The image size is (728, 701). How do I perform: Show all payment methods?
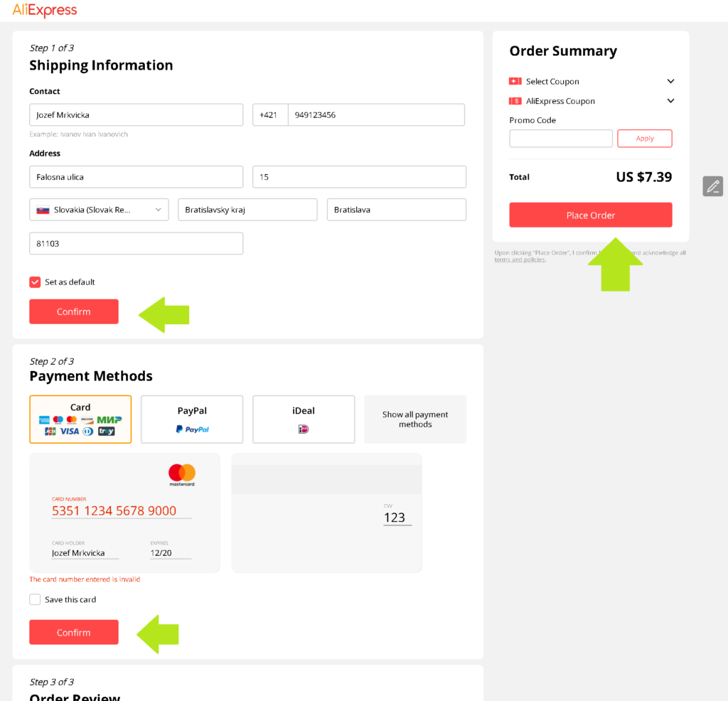point(415,419)
